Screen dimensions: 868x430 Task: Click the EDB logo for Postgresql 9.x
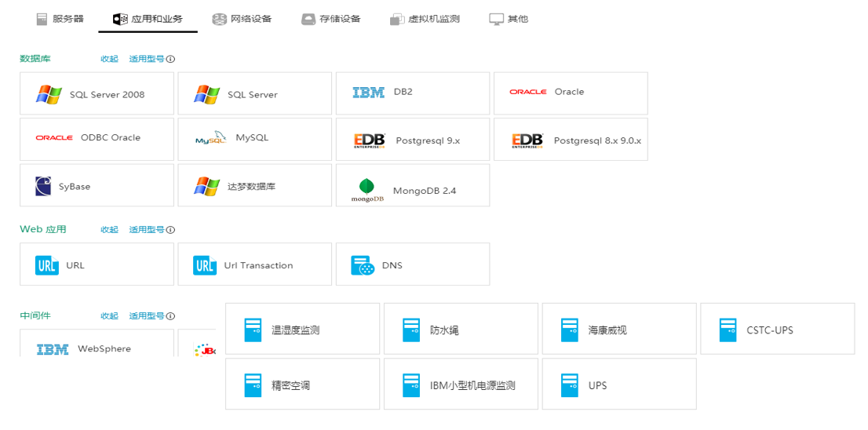[x=370, y=140]
